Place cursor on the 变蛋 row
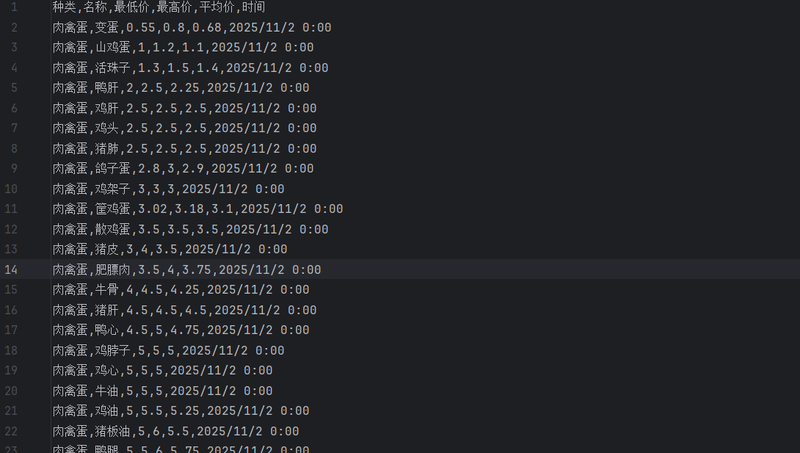800x453 pixels. [190, 27]
